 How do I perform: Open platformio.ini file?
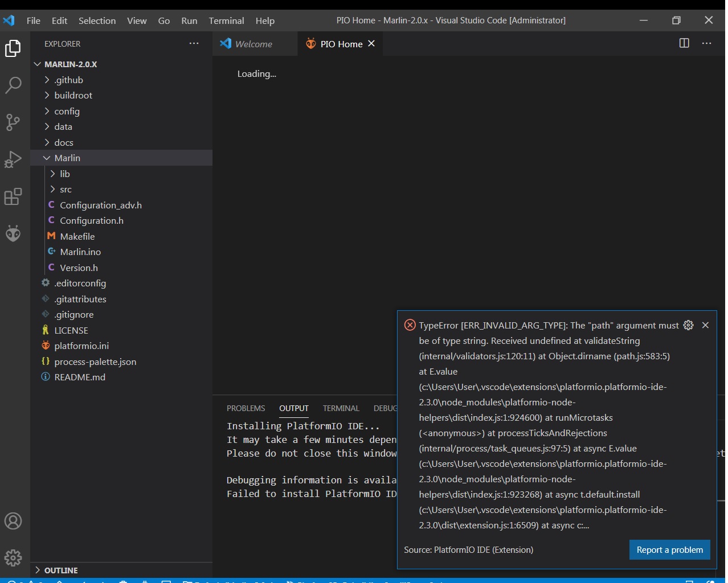tap(121, 346)
